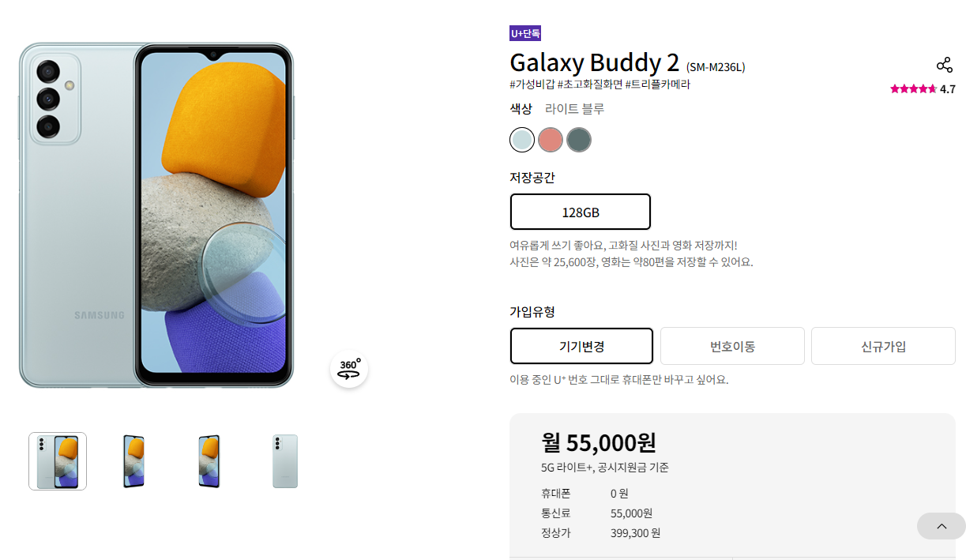966x560 pixels.
Task: Choose 기기변경 subscription type
Action: (582, 346)
